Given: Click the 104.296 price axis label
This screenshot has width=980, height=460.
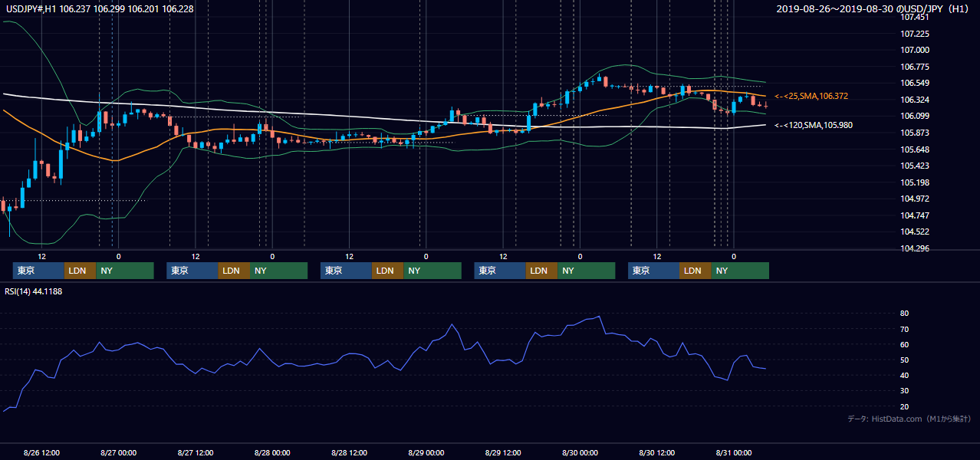Looking at the screenshot, I should (915, 248).
